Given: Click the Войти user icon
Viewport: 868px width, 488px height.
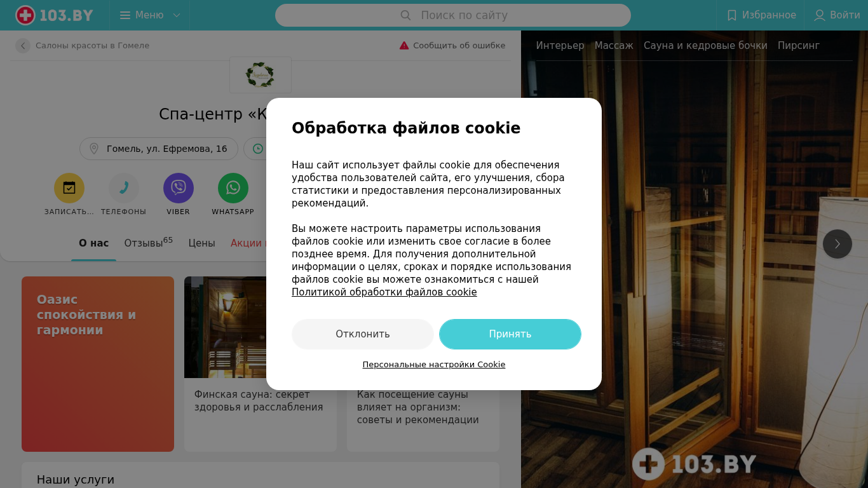Looking at the screenshot, I should point(820,15).
